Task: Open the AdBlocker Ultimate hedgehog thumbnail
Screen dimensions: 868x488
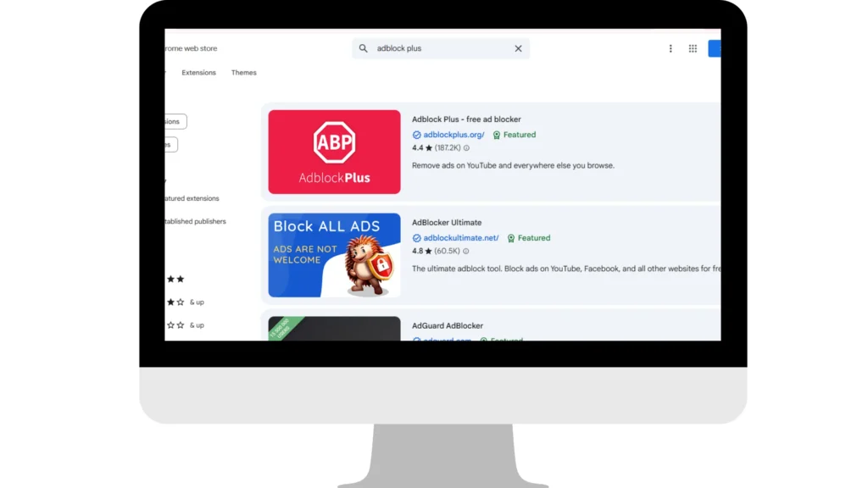Action: pos(334,255)
